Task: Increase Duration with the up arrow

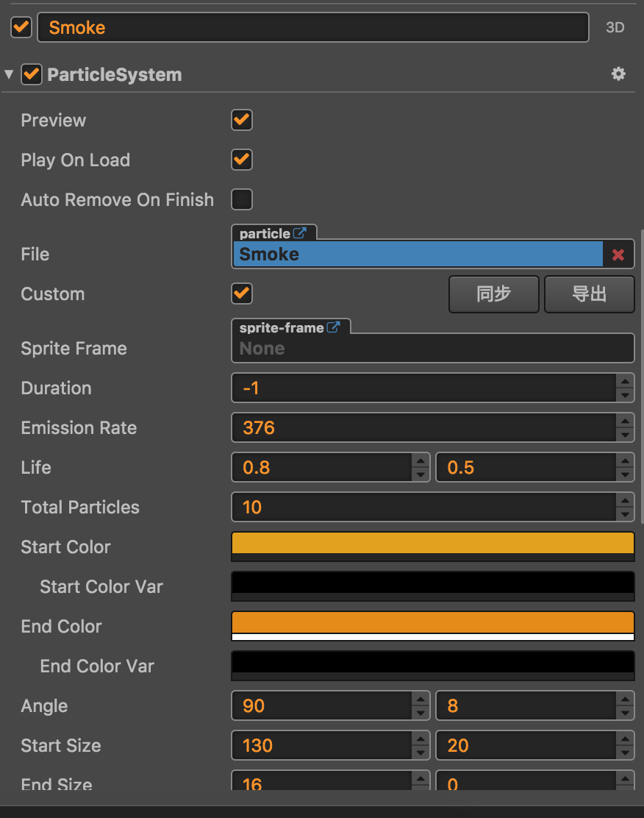Action: coord(625,381)
